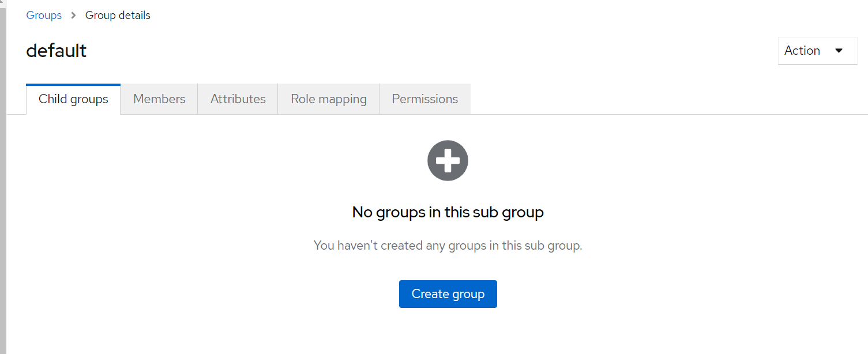Image resolution: width=868 pixels, height=354 pixels.
Task: Select the Attributes tab
Action: (x=238, y=99)
